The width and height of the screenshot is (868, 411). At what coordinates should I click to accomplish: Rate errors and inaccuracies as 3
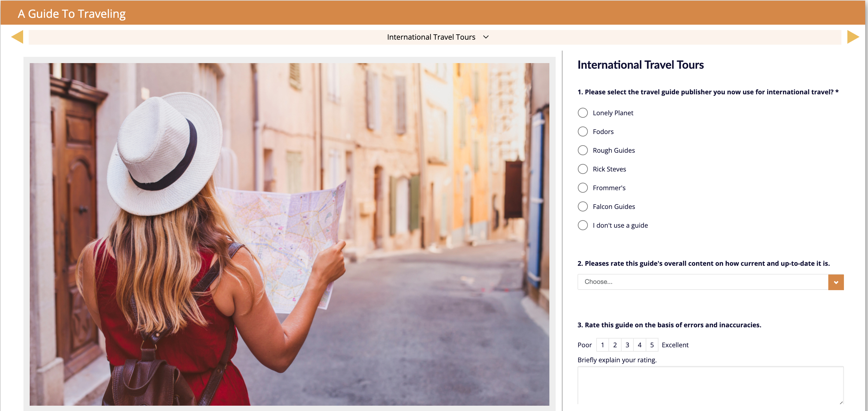click(x=627, y=345)
